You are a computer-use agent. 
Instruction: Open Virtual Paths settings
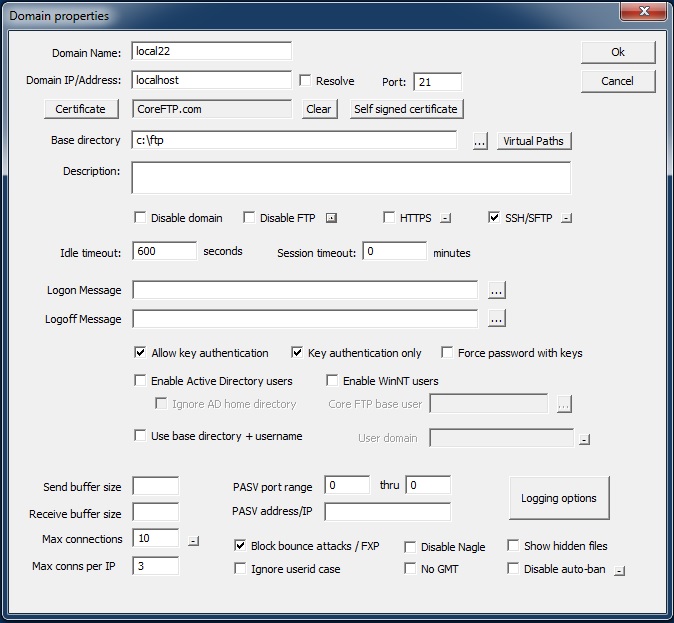tap(534, 141)
